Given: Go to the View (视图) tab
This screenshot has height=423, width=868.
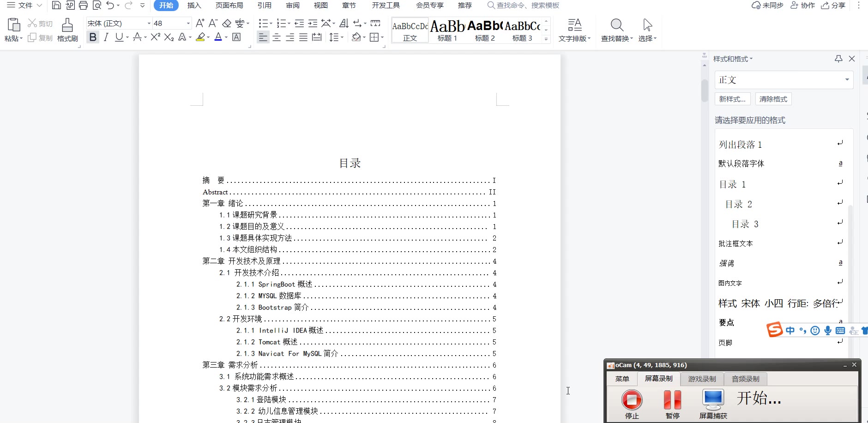Looking at the screenshot, I should [321, 6].
